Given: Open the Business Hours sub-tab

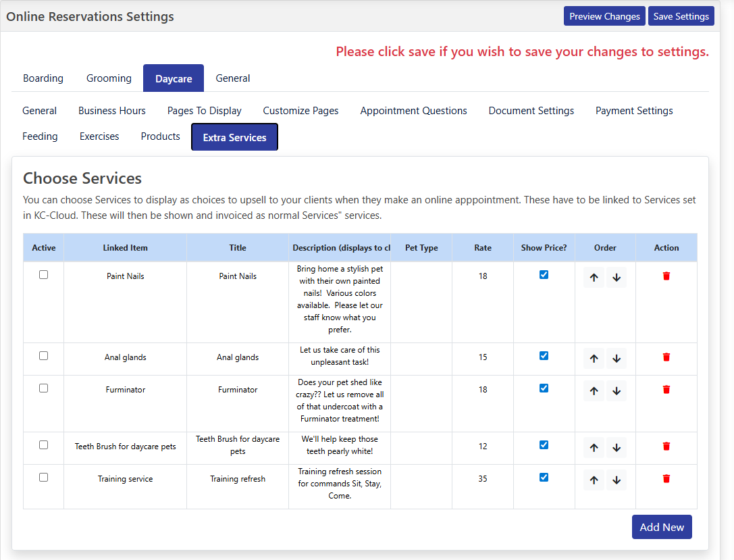Looking at the screenshot, I should pos(112,111).
